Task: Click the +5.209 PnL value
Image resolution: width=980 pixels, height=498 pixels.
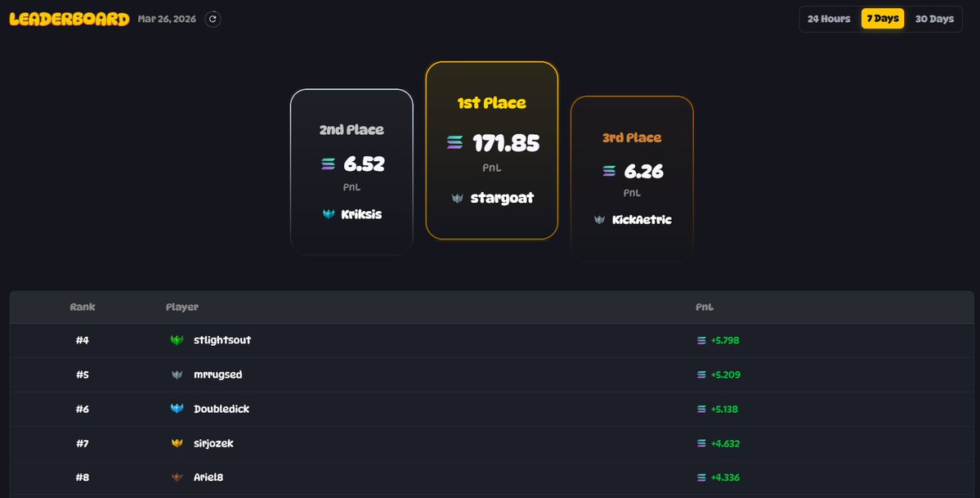Action: tap(726, 375)
